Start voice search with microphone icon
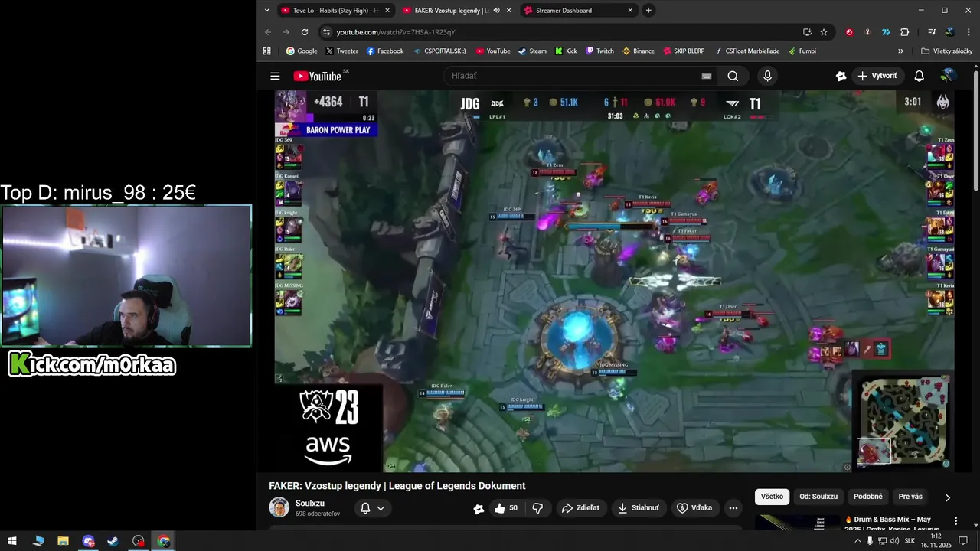Viewport: 980px width, 551px height. pos(767,76)
